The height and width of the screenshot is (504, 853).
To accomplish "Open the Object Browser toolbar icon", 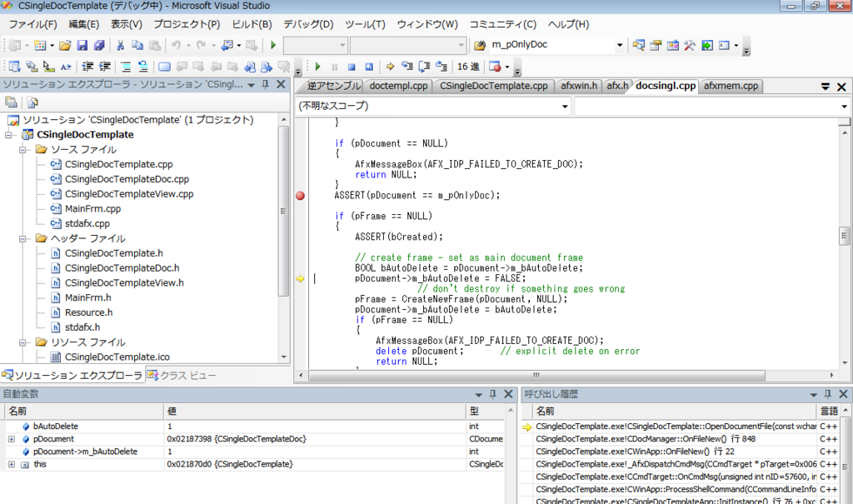I will [x=672, y=45].
